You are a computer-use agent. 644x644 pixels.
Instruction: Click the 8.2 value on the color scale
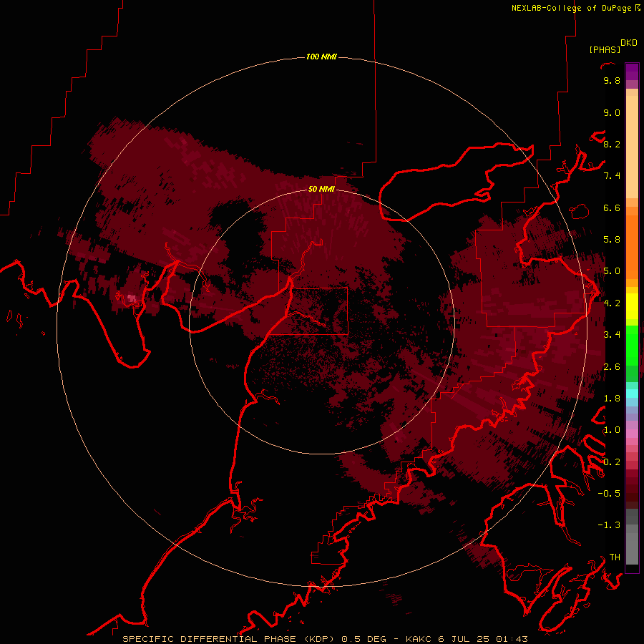pyautogui.click(x=612, y=144)
